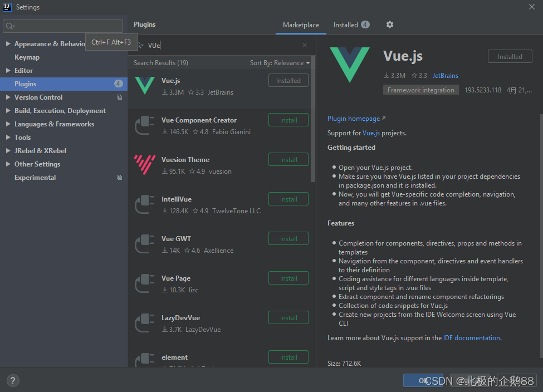Click the plugin details pane scrollbar

pyautogui.click(x=541, y=236)
